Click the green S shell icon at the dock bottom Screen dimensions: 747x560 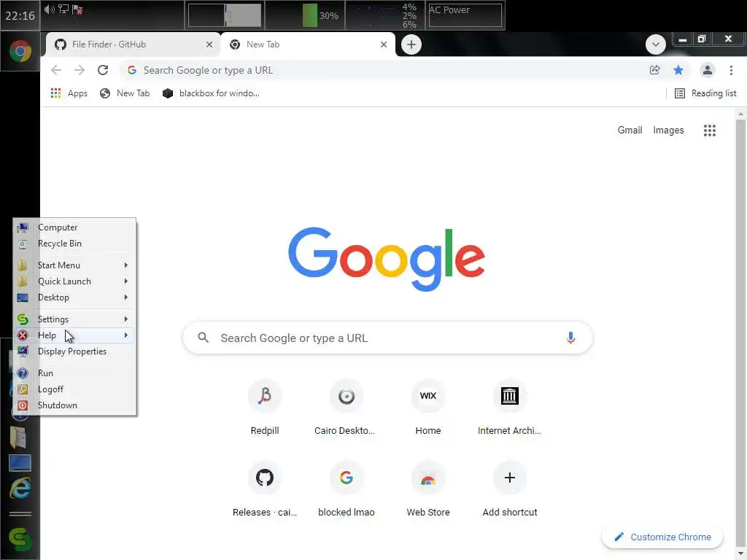click(x=20, y=540)
